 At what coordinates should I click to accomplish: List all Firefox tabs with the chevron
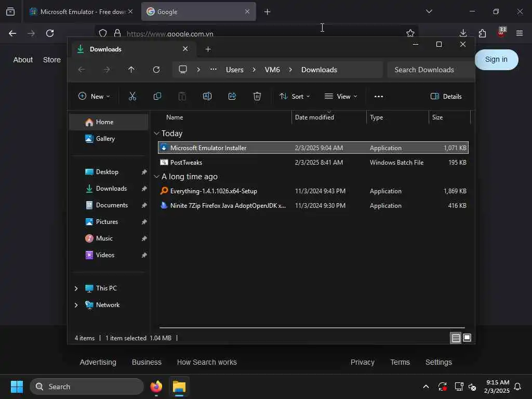[x=429, y=11]
